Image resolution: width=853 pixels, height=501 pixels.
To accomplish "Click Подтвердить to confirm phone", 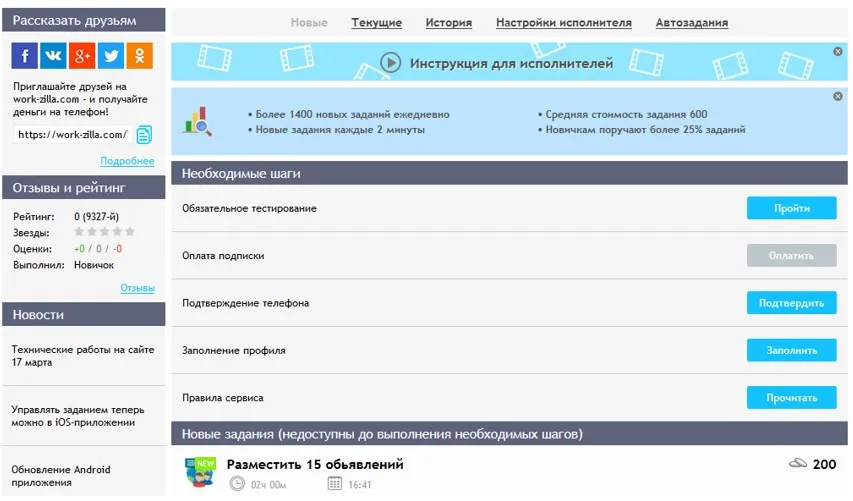I will coord(792,303).
